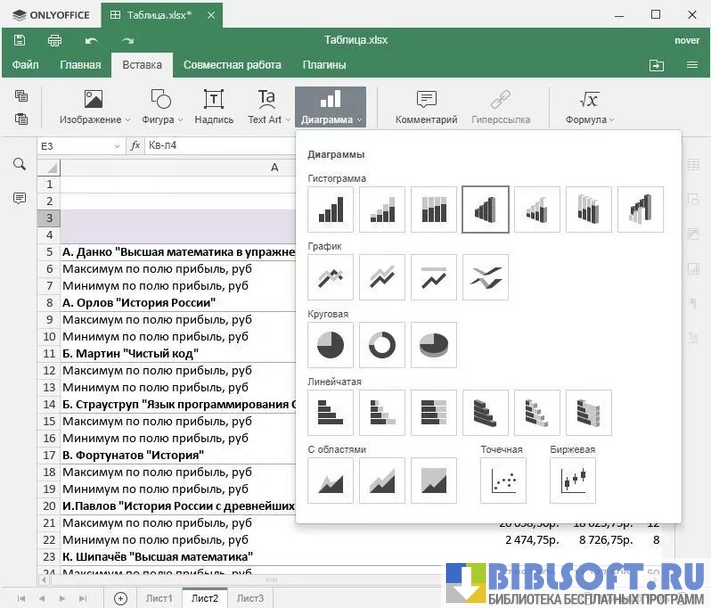Select the doughnut chart type
711x608 pixels.
click(x=382, y=344)
